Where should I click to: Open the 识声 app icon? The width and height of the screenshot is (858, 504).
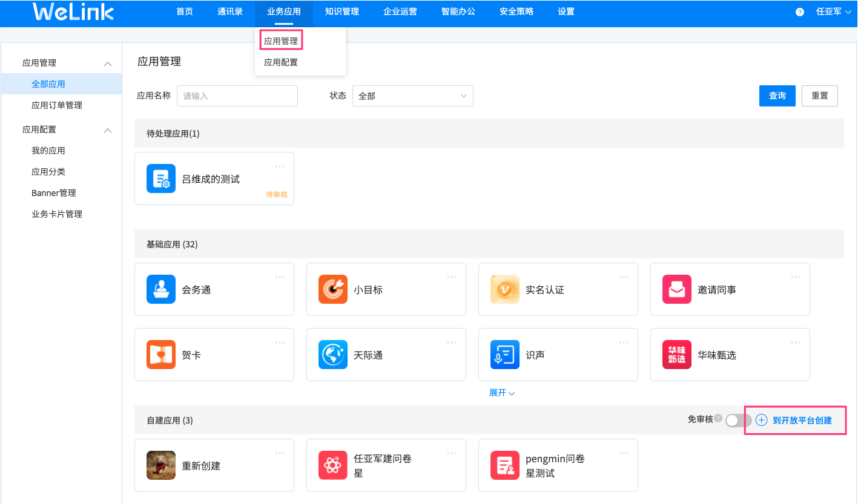505,355
